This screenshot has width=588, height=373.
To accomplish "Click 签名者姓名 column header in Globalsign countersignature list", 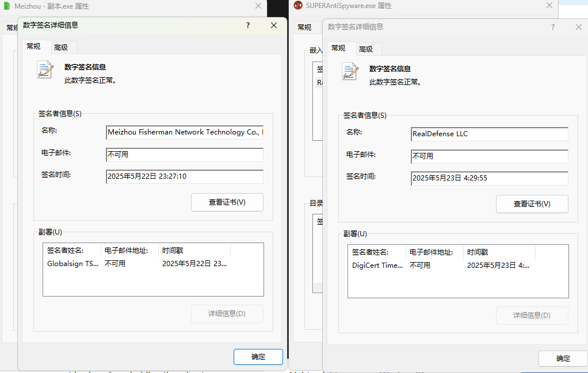I will [x=72, y=251].
